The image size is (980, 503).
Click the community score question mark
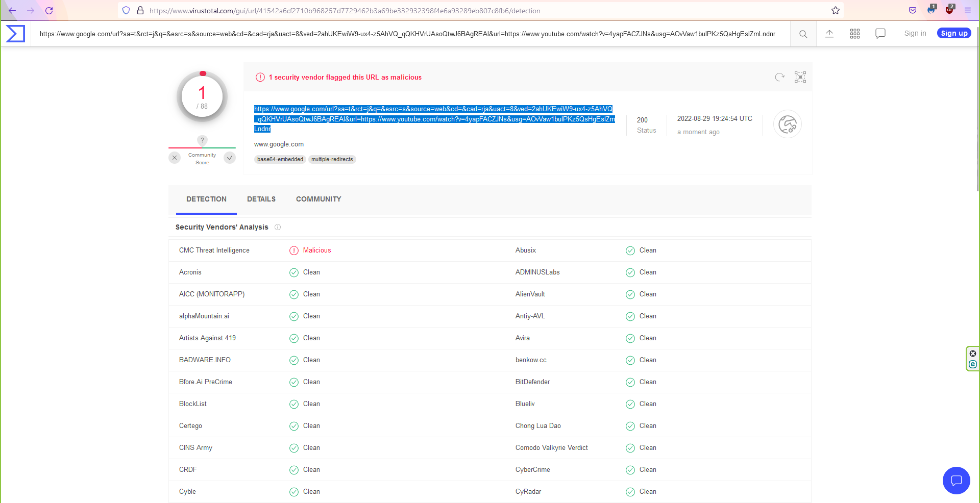[x=202, y=140]
